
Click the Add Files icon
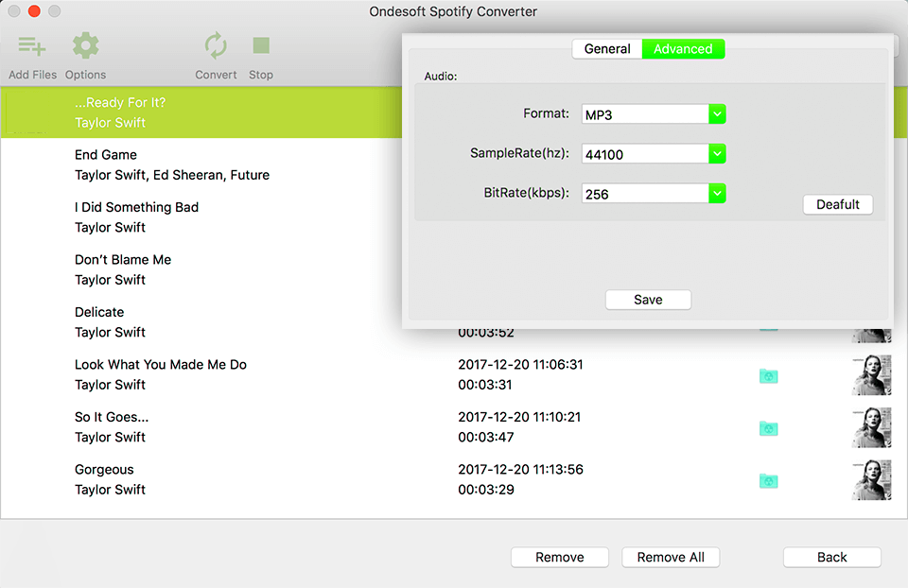31,45
